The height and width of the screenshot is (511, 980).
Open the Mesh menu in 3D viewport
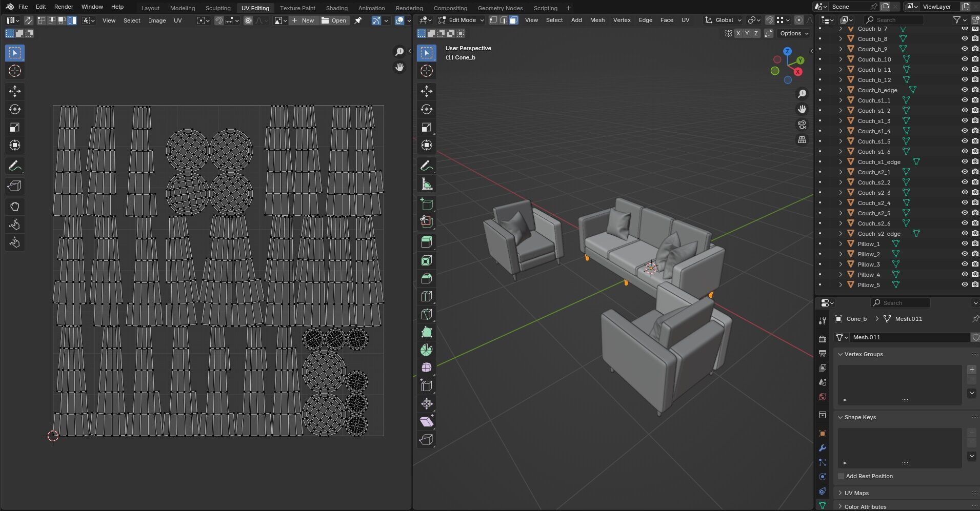click(x=597, y=20)
